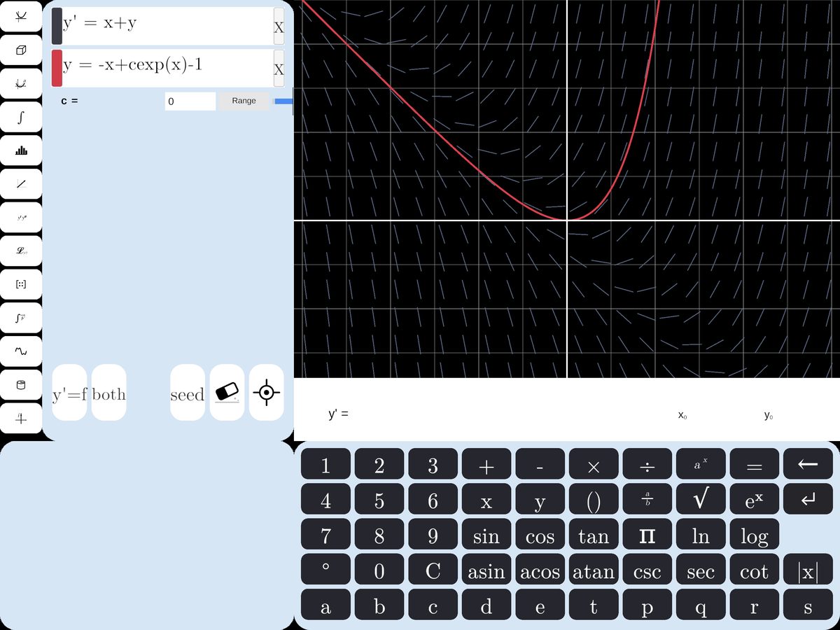Tap the parentheses () key

[594, 499]
